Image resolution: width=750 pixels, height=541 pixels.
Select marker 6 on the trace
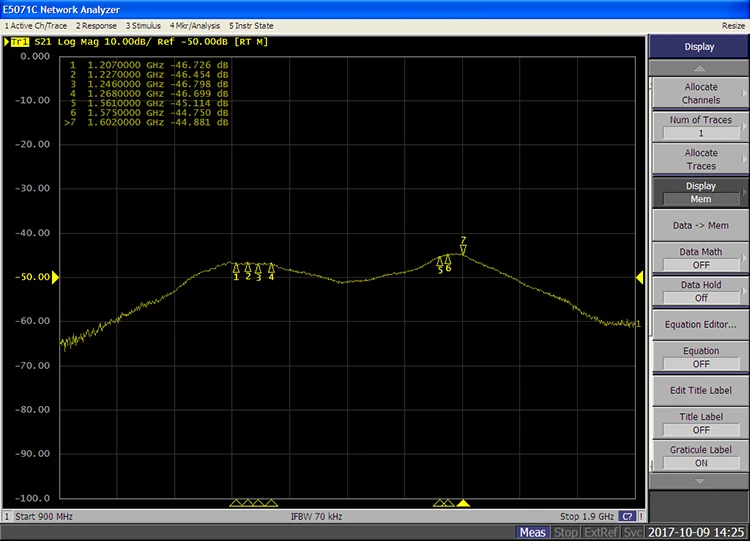point(448,263)
